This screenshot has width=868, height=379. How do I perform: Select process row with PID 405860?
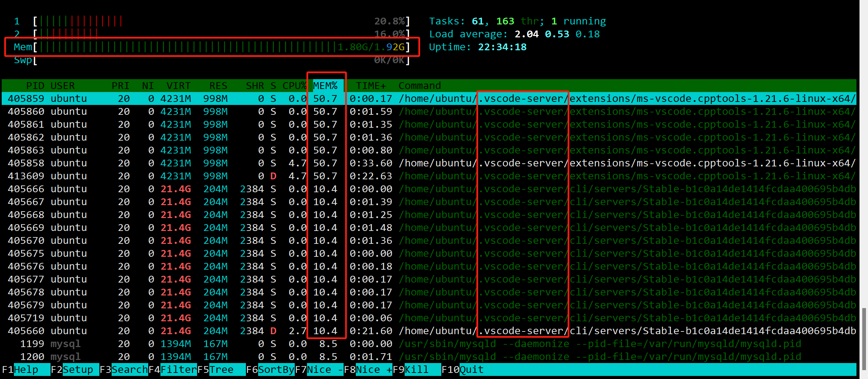(x=429, y=111)
